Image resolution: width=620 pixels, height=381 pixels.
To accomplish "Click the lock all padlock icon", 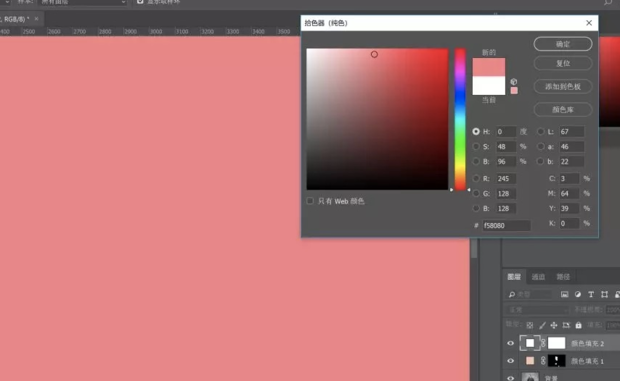I will click(578, 325).
